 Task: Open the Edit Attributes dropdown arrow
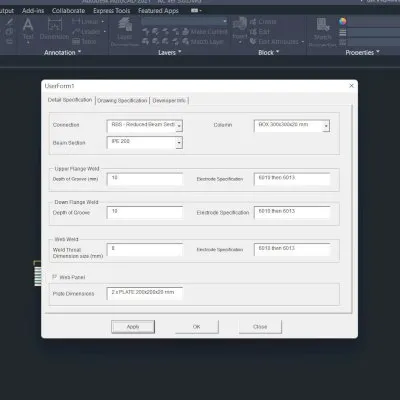303,42
